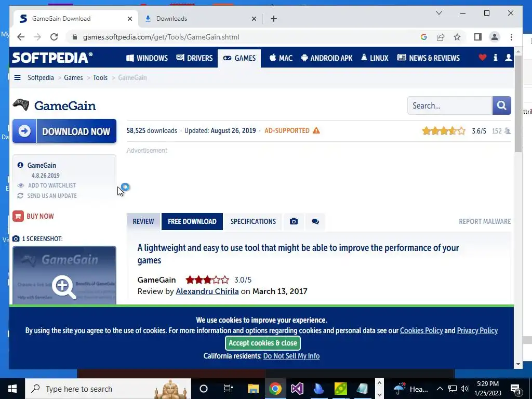Bookmark this page with the star

coord(457,37)
